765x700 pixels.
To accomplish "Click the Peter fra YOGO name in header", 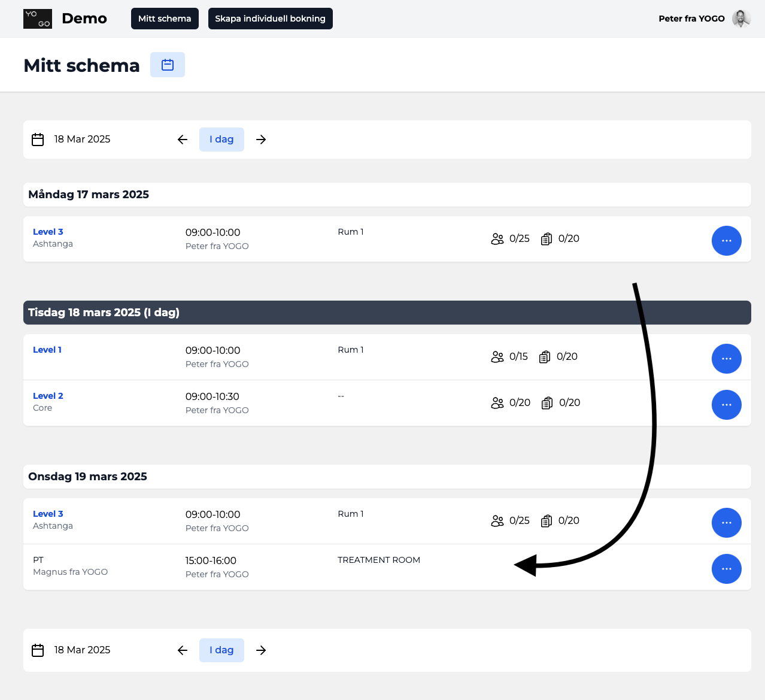I will (691, 19).
